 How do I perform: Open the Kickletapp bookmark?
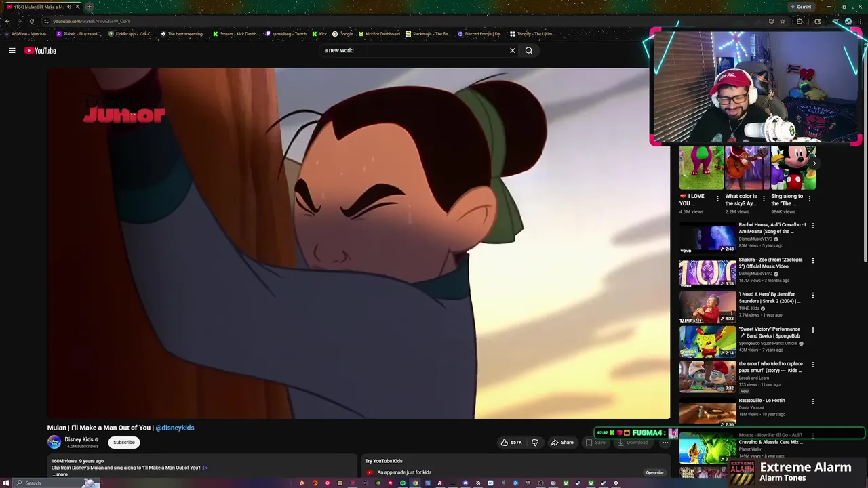(131, 34)
